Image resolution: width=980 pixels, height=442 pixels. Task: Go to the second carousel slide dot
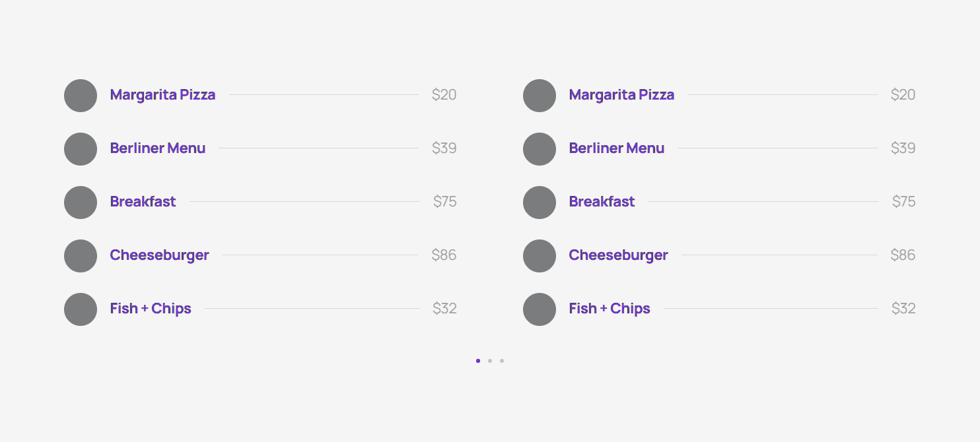point(490,361)
